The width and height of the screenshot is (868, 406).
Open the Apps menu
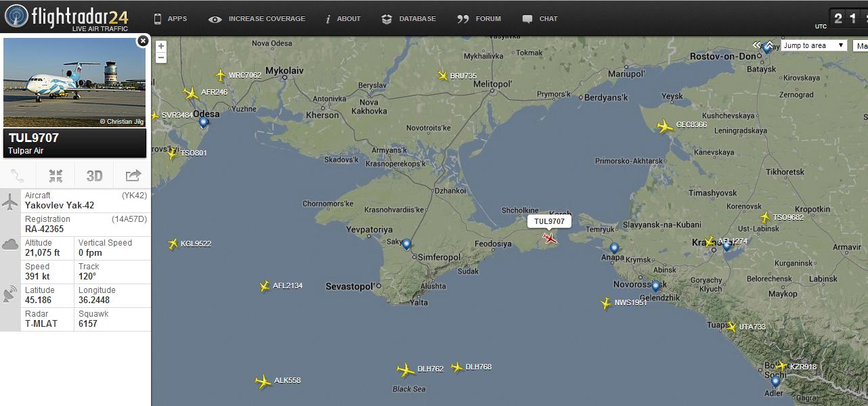coord(170,19)
